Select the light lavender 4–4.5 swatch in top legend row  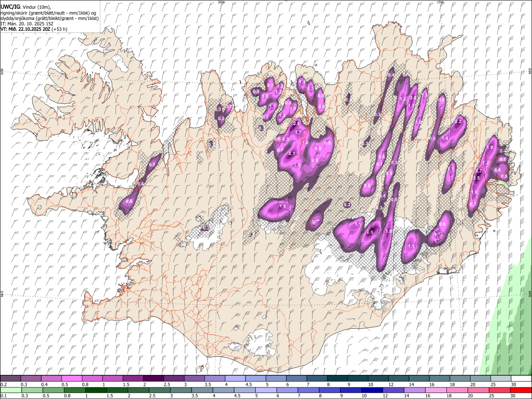[x=235, y=379]
